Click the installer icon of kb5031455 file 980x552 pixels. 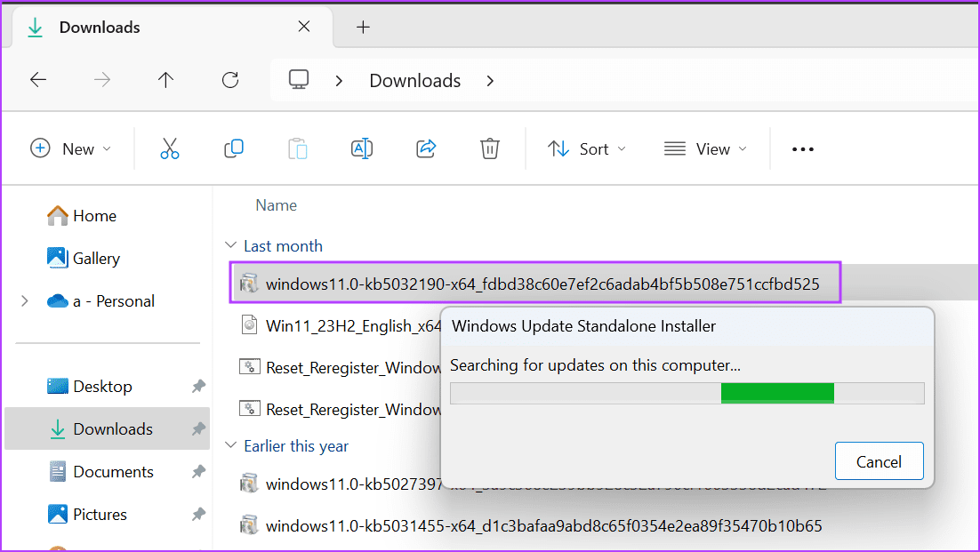[x=249, y=525]
